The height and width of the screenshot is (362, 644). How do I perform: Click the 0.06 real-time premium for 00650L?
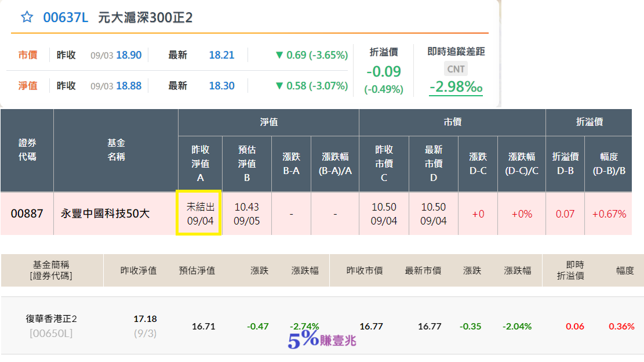575,326
